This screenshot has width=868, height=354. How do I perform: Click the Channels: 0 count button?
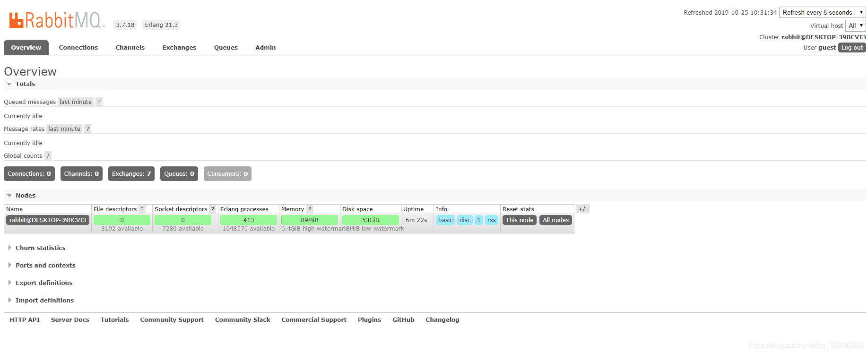(81, 174)
